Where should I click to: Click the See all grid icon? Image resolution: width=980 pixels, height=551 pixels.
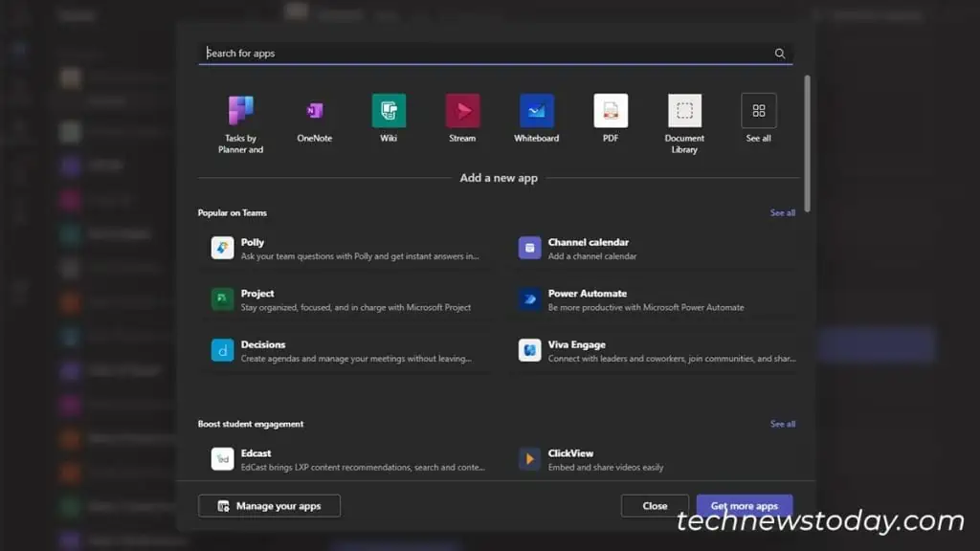[x=758, y=110]
